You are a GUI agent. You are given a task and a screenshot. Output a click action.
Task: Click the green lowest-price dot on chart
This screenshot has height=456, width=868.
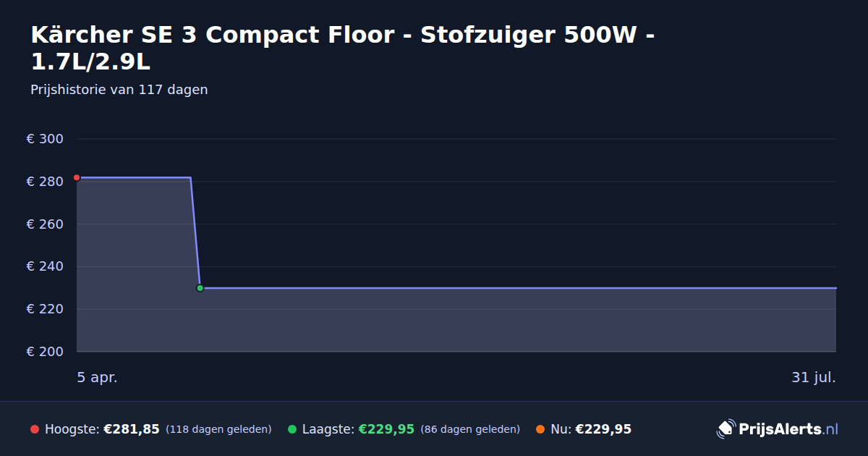point(200,288)
